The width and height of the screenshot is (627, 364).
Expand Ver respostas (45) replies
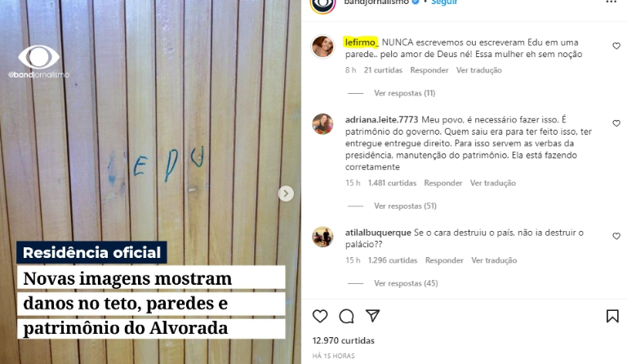click(x=406, y=283)
